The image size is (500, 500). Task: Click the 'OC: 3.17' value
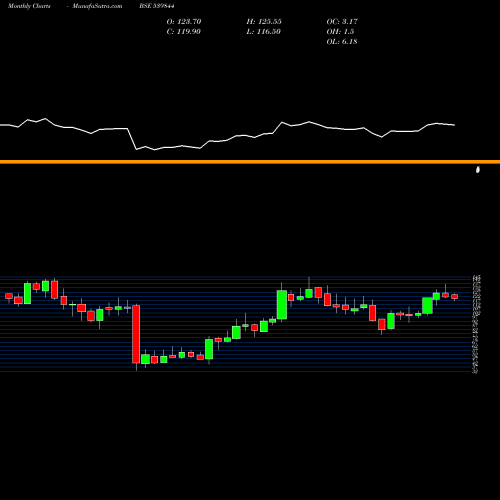[342, 21]
